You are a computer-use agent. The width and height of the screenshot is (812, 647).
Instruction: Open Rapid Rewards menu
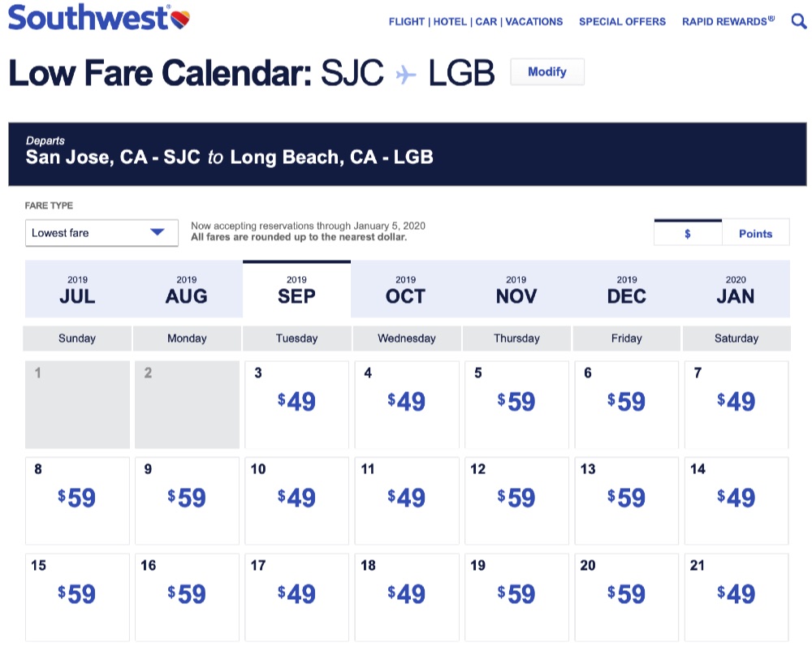(x=728, y=22)
